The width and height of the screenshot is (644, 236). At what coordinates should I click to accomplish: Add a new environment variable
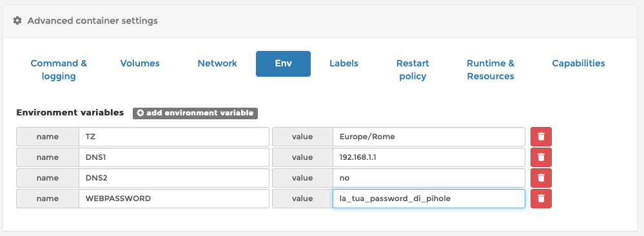[195, 113]
